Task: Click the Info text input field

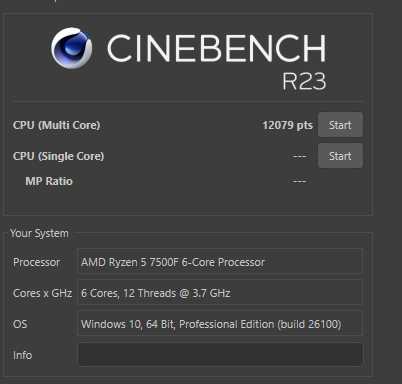Action: tap(220, 354)
